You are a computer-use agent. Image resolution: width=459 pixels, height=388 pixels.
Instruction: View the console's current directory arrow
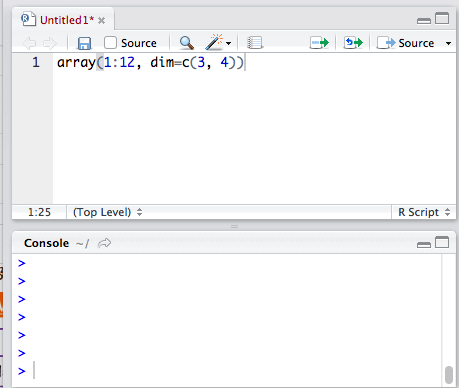[104, 243]
